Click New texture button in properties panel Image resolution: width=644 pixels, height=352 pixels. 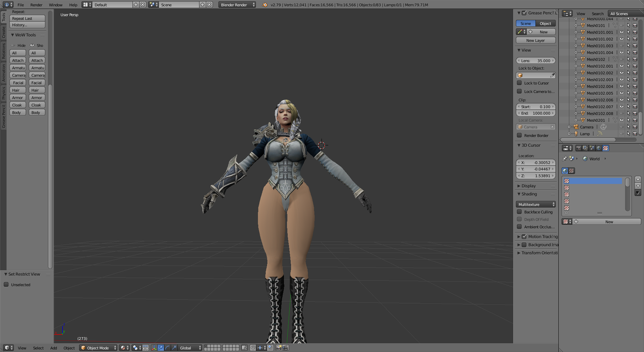tap(607, 222)
